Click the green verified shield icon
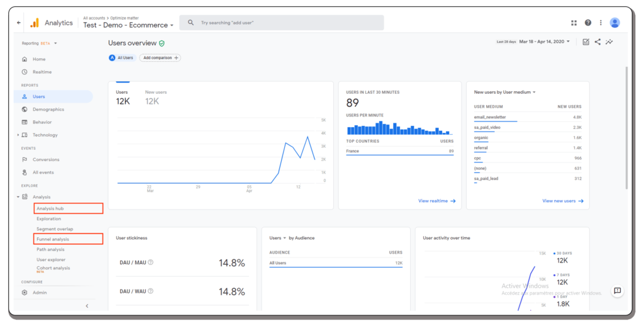 [x=162, y=43]
